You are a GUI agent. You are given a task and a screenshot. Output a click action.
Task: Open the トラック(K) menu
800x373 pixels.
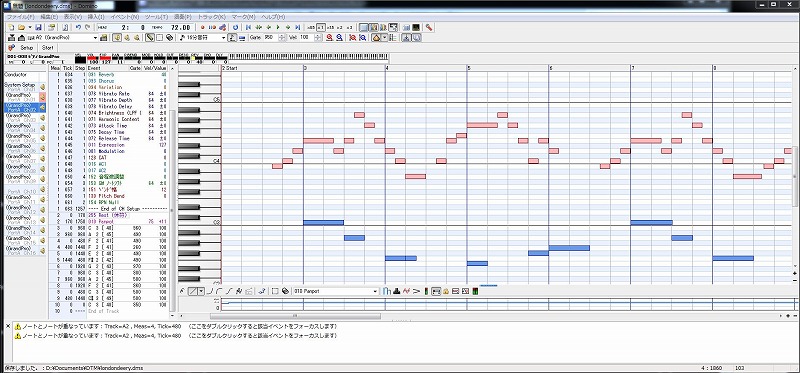point(211,17)
